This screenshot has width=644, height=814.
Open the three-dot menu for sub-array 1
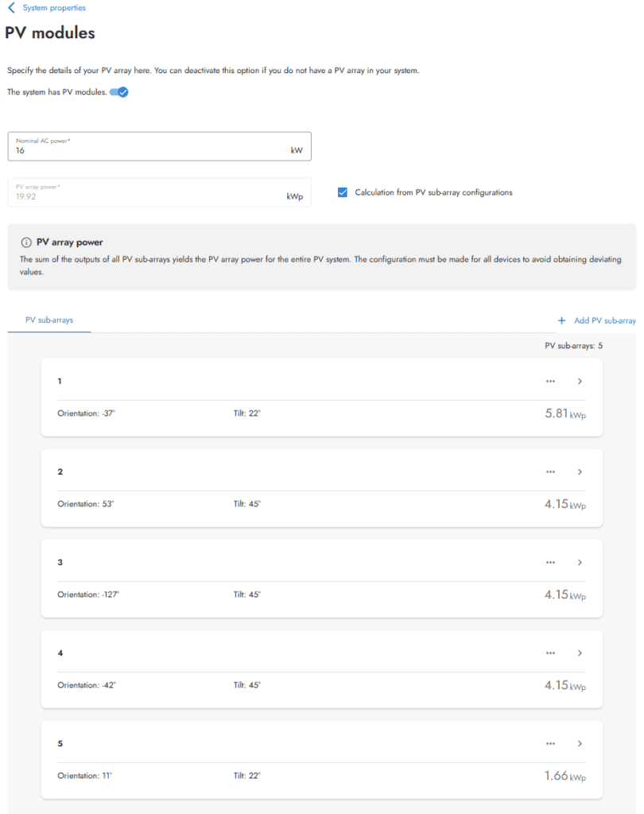tap(550, 382)
